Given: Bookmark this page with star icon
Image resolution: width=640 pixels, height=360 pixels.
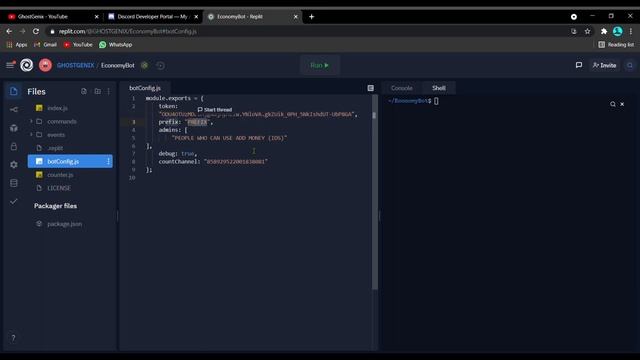Looking at the screenshot, I should pos(587,31).
